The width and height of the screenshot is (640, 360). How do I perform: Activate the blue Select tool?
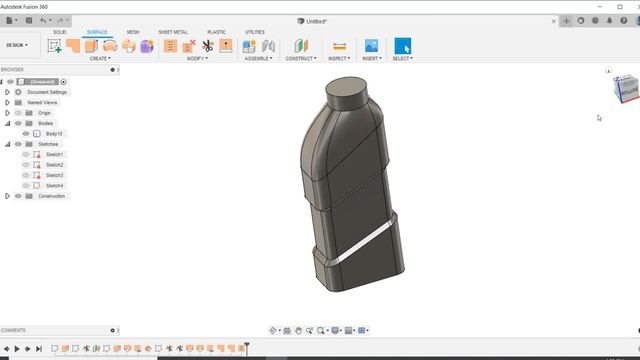coord(402,46)
